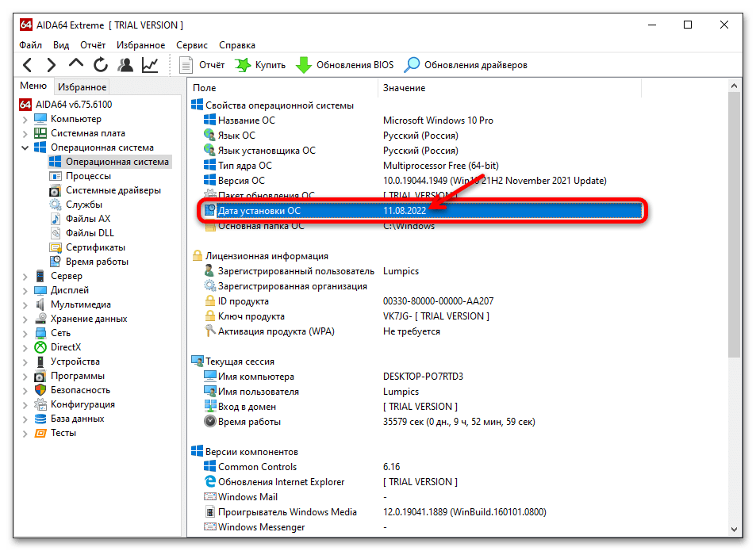
Task: Open the Отчёт menu
Action: [x=93, y=44]
